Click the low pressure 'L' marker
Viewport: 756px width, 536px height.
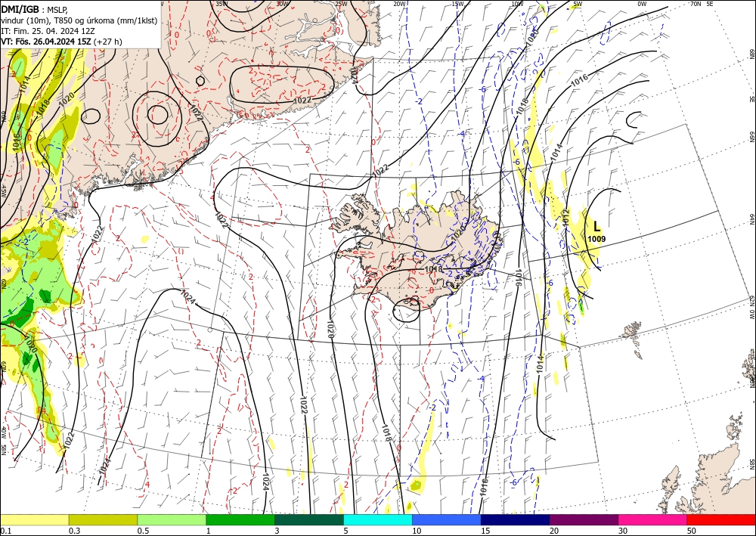pyautogui.click(x=597, y=227)
